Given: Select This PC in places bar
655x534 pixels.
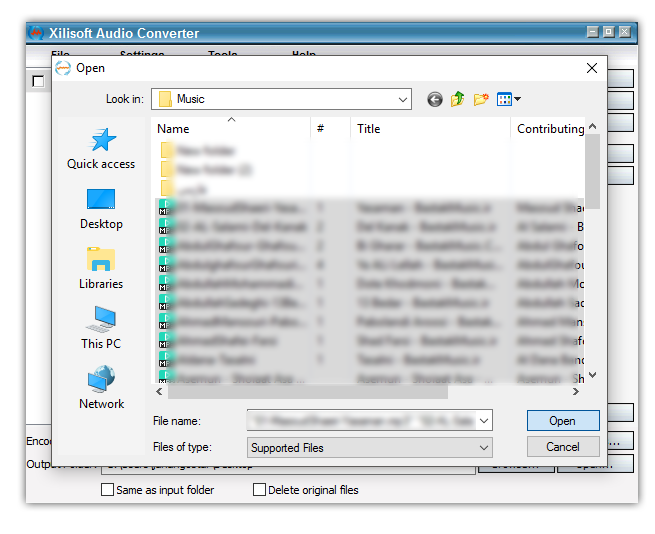Looking at the screenshot, I should tap(101, 328).
